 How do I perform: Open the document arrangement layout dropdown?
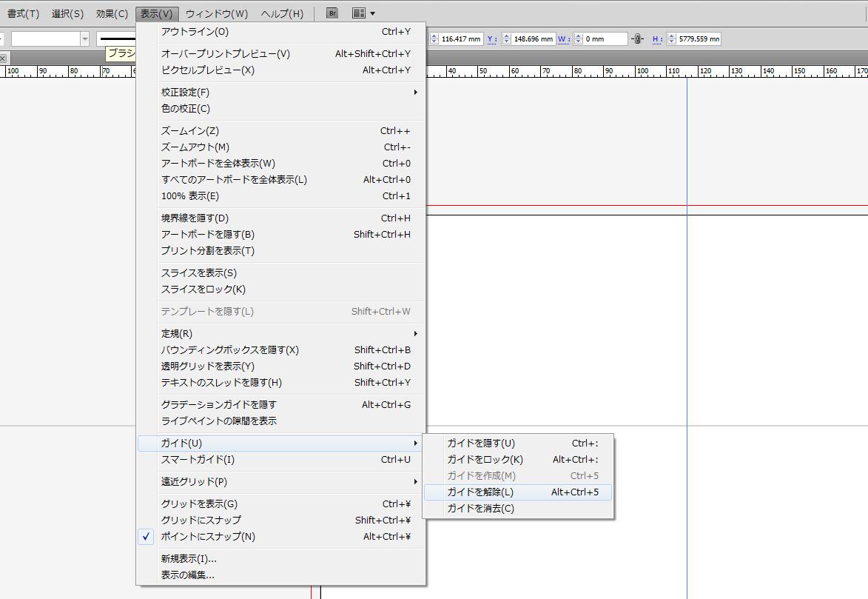(x=363, y=13)
